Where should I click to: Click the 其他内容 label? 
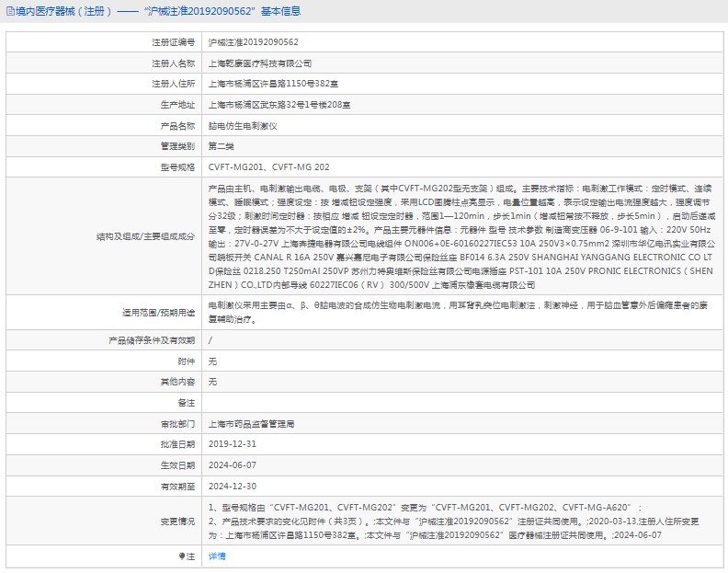[x=177, y=382]
